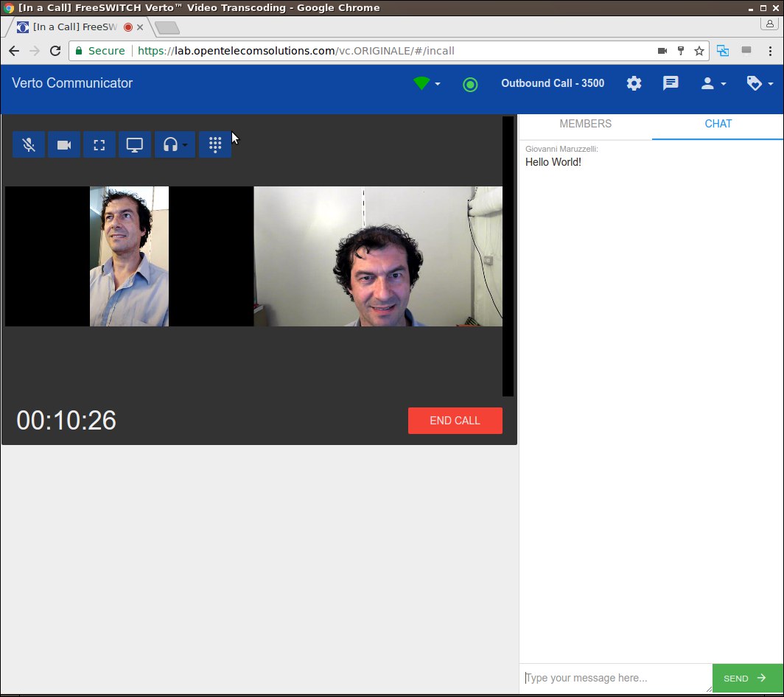Select the right participant video
The image size is (784, 697).
[x=378, y=256]
